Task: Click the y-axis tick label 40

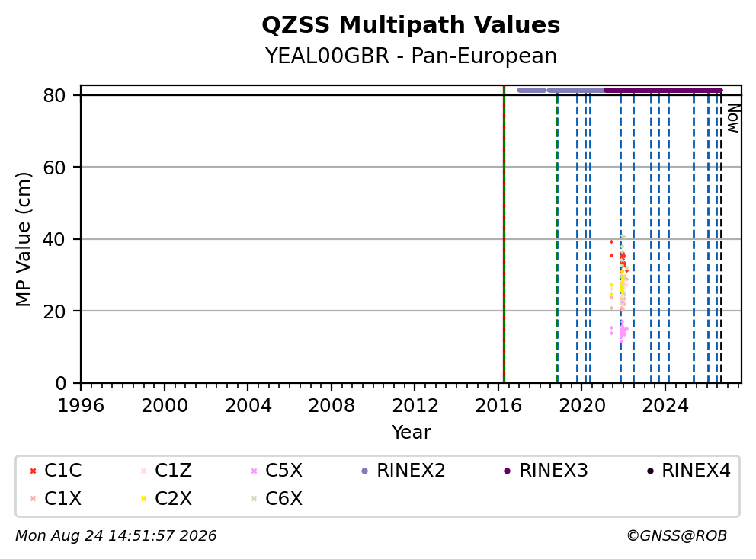Action: 54,239
